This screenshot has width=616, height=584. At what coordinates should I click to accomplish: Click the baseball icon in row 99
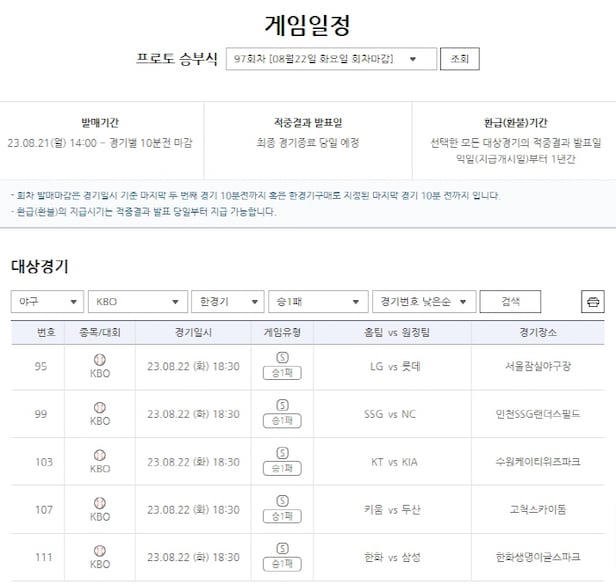point(100,407)
